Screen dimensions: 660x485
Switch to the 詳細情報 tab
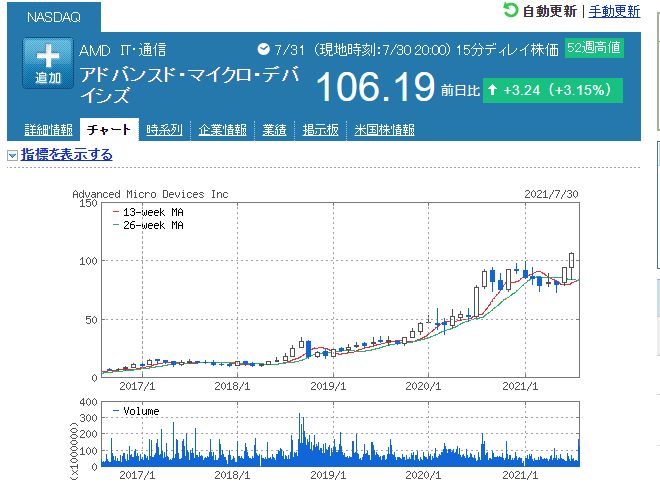tap(48, 130)
